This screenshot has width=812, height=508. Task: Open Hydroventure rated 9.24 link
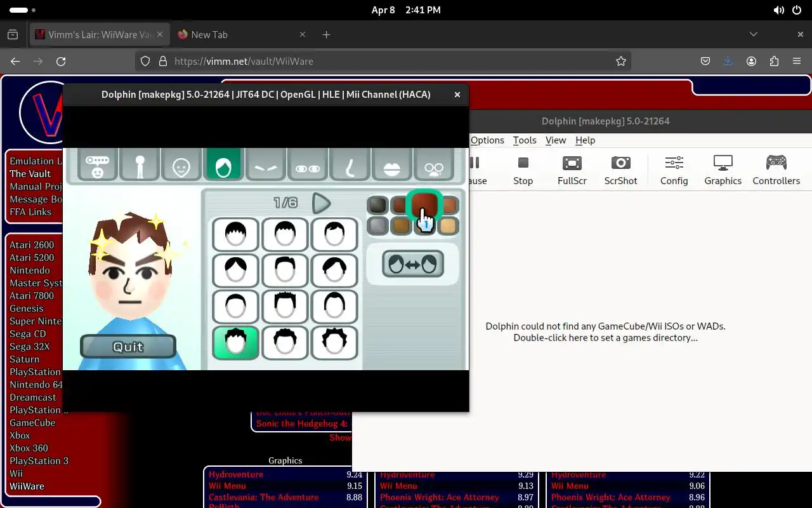point(236,474)
